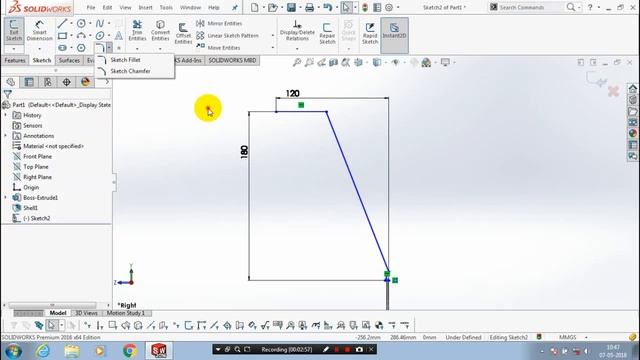Open the Trim Entities dropdown arrow
The height and width of the screenshot is (360, 640).
[137, 49]
